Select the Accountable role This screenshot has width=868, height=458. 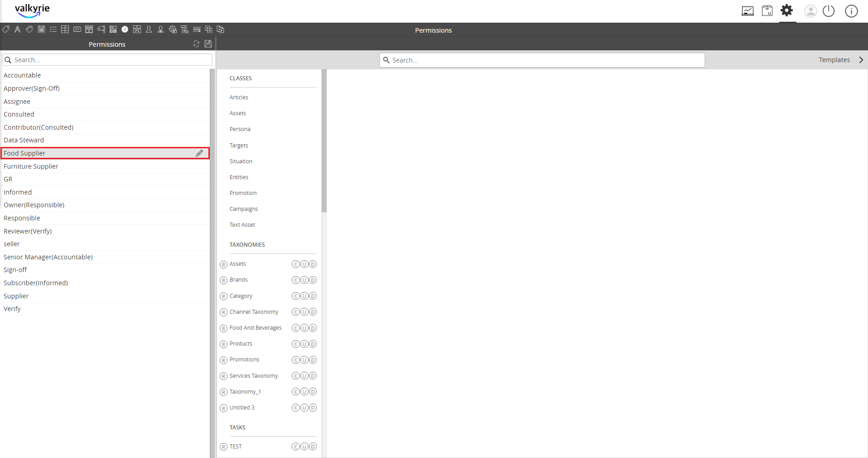(x=105, y=75)
